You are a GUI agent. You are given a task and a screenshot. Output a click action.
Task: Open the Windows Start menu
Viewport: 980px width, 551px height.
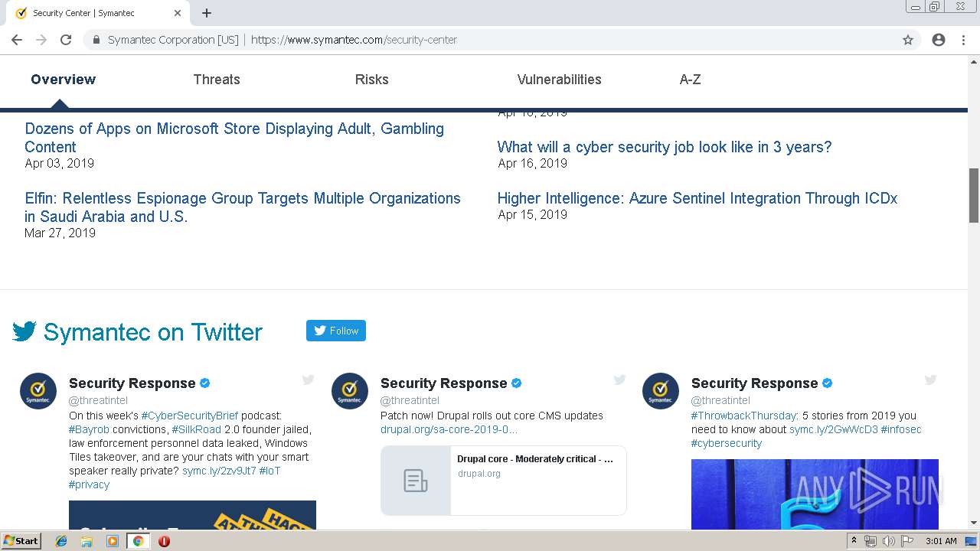pyautogui.click(x=21, y=541)
